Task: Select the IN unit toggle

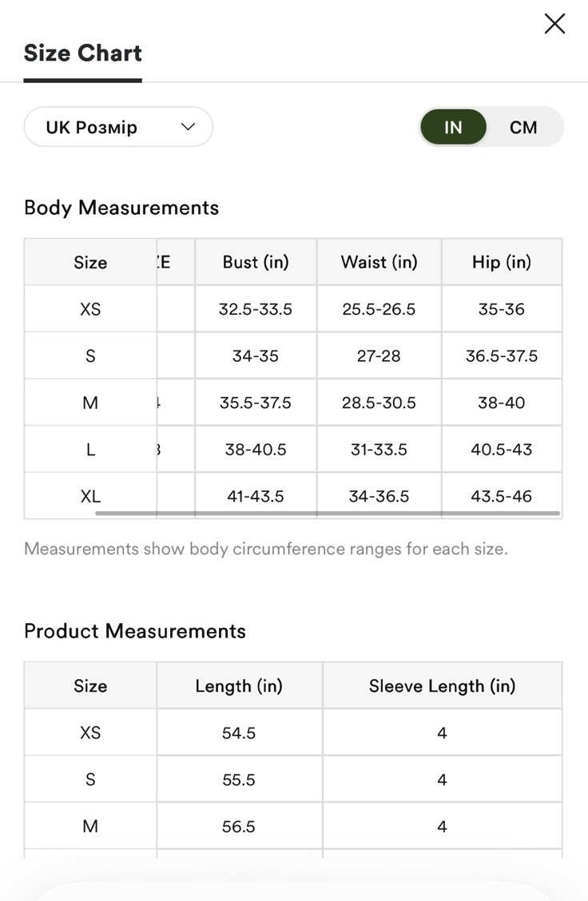Action: point(453,127)
